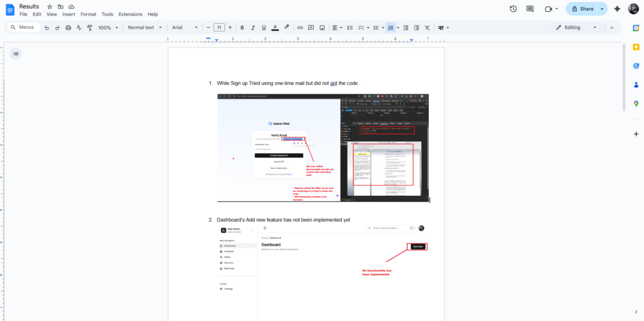The image size is (644, 321).
Task: Click the Menus search box
Action: [x=24, y=28]
